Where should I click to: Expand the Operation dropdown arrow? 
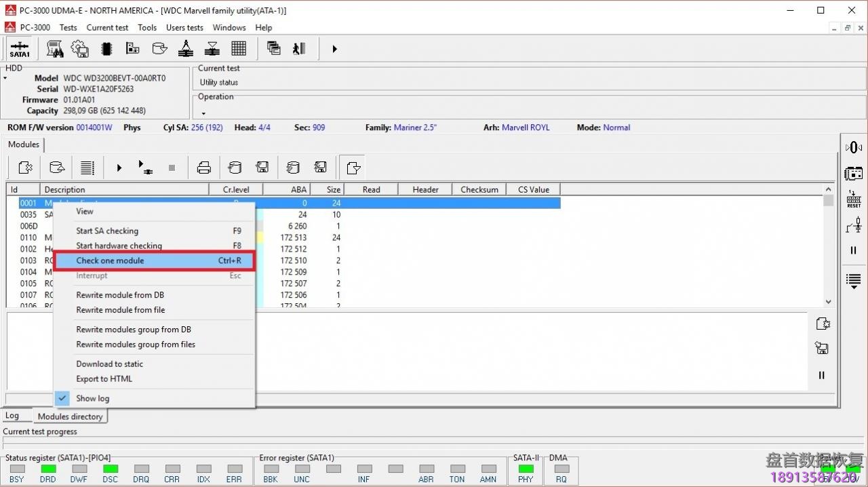point(203,113)
